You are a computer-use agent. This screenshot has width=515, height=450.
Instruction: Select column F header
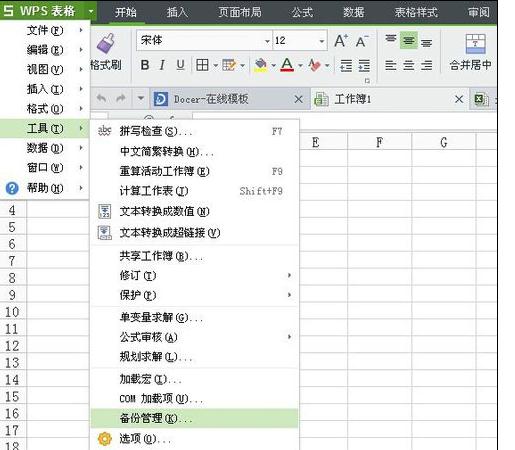point(379,142)
